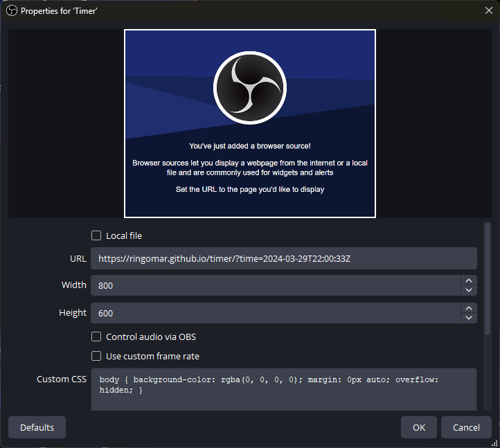Viewport: 500px width, 448px height.
Task: Click the 'Local file' label text
Action: (124, 235)
